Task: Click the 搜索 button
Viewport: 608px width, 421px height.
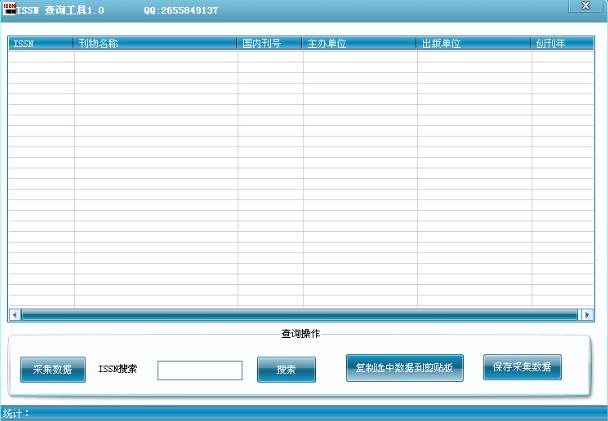Action: (286, 369)
